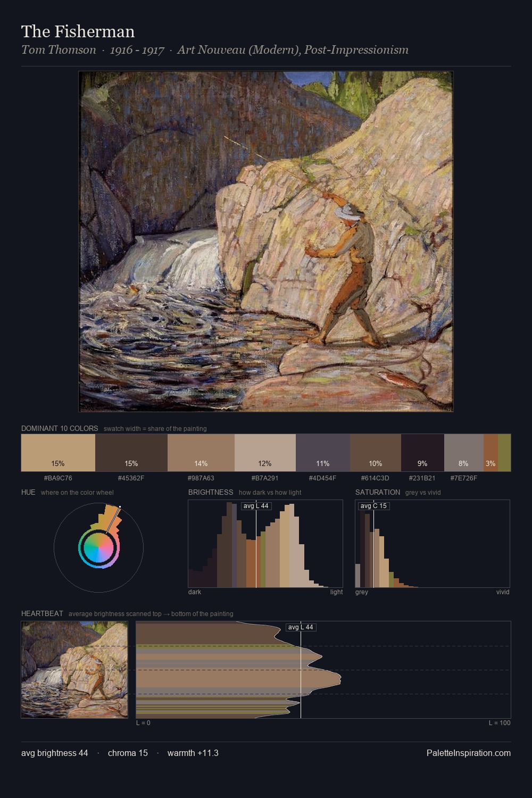532x798 pixels.
Task: Open The Fisherman main painting image
Action: click(x=266, y=242)
